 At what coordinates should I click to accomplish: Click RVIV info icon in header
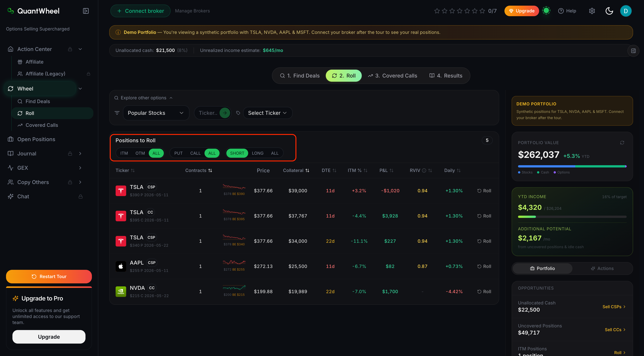point(424,170)
